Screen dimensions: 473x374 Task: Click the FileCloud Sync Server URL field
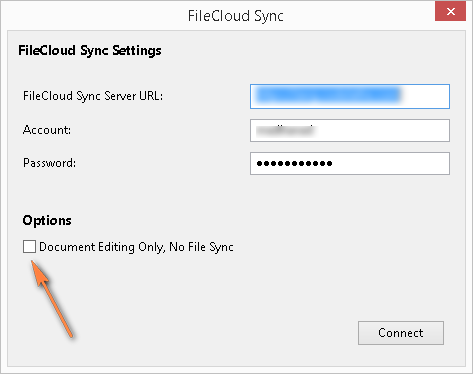point(350,96)
